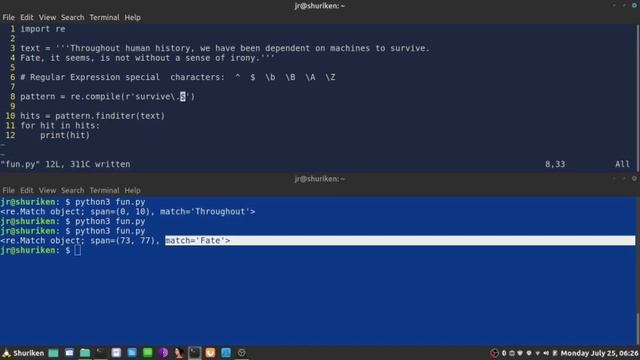Click the red-black circular tray icon
Viewport: 640px width, 360px height.
click(494, 353)
